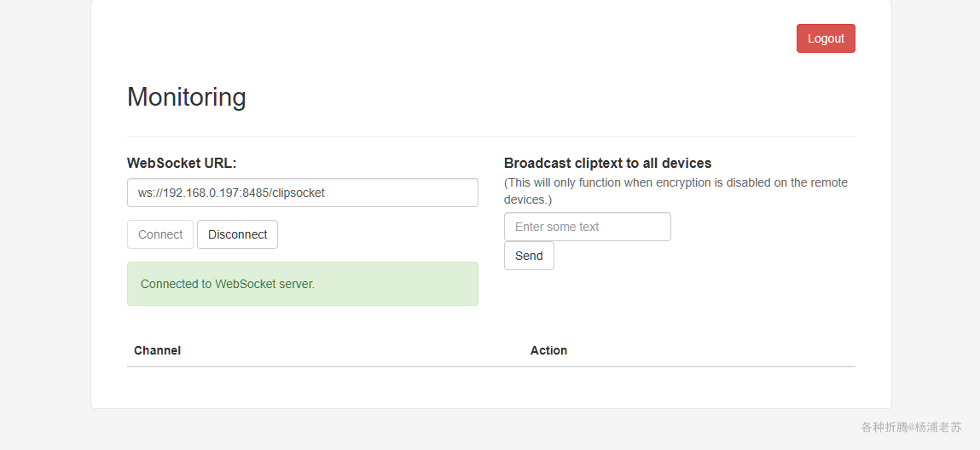Select the Monitoring page heading

click(187, 97)
